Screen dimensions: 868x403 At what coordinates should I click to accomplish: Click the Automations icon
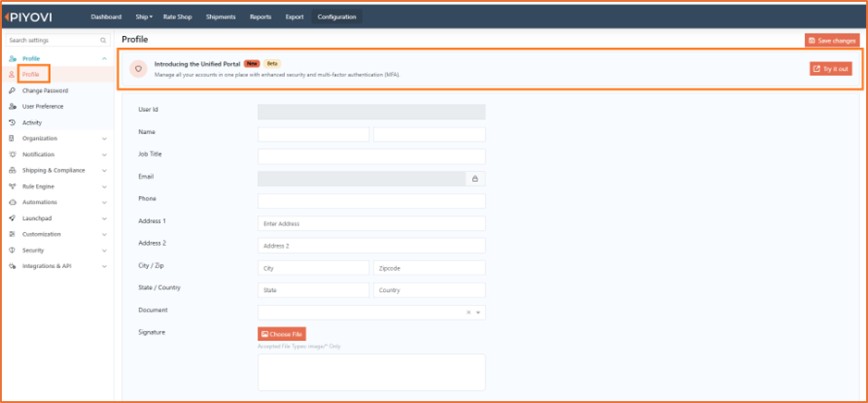point(12,202)
